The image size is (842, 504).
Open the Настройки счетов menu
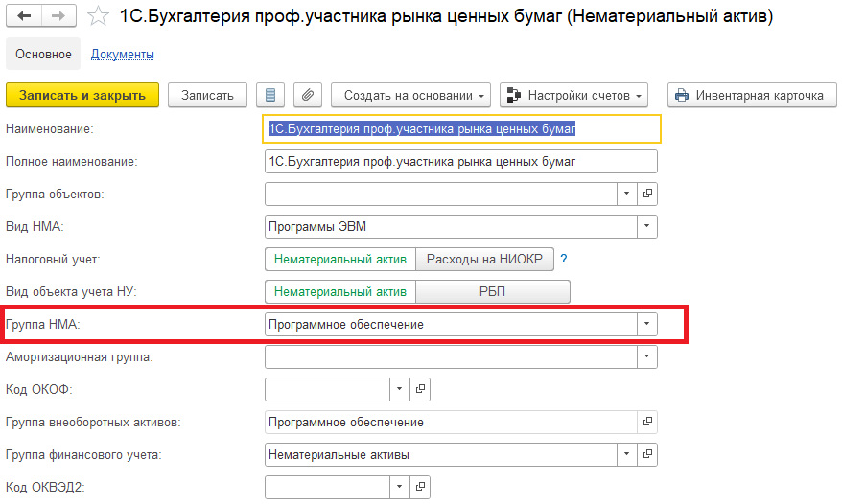point(574,95)
